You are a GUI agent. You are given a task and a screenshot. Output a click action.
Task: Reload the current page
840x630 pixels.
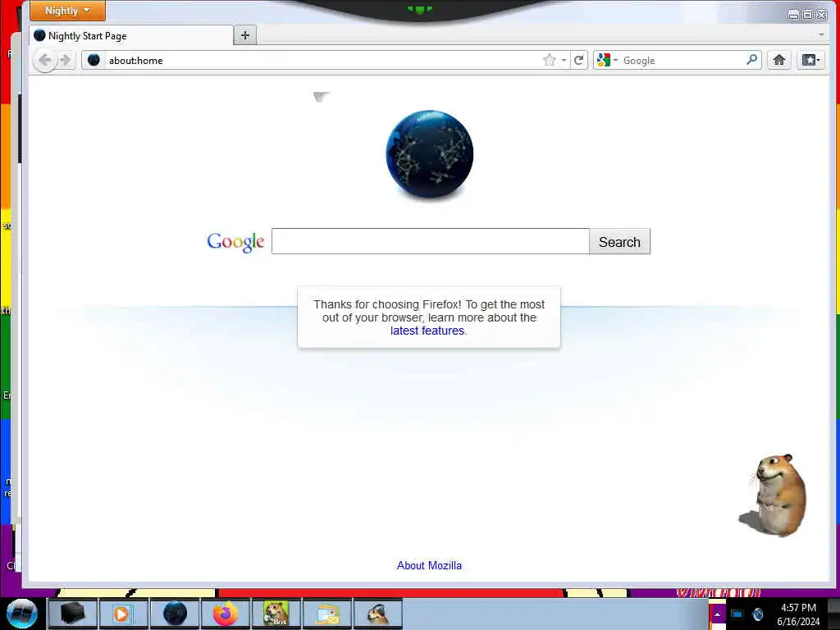[x=578, y=60]
